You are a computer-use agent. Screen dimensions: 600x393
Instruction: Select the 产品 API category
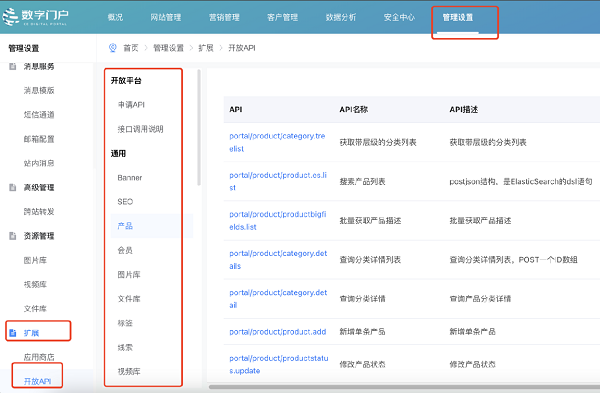click(125, 226)
